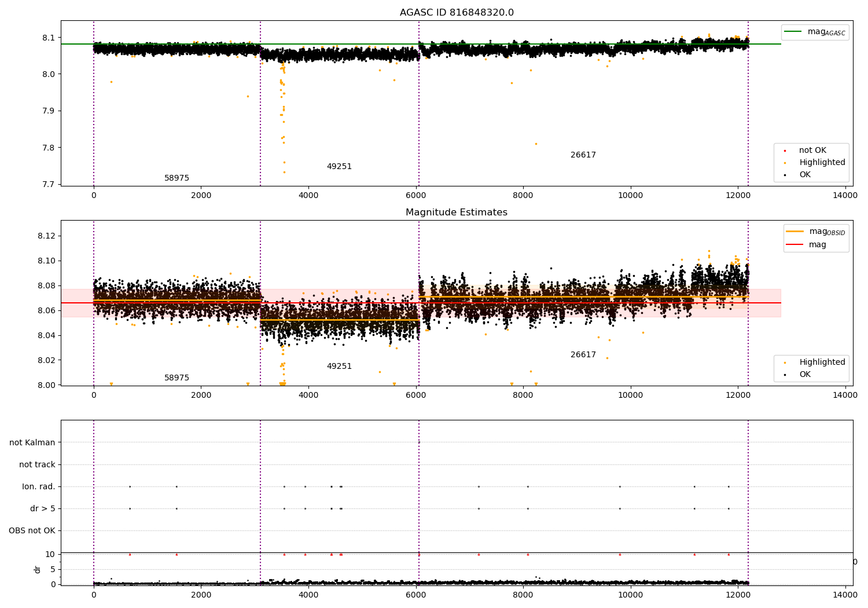Screen dimensions: 868x608
Task: Click the orange line sample beside mag OBSID
Action: click(x=795, y=232)
